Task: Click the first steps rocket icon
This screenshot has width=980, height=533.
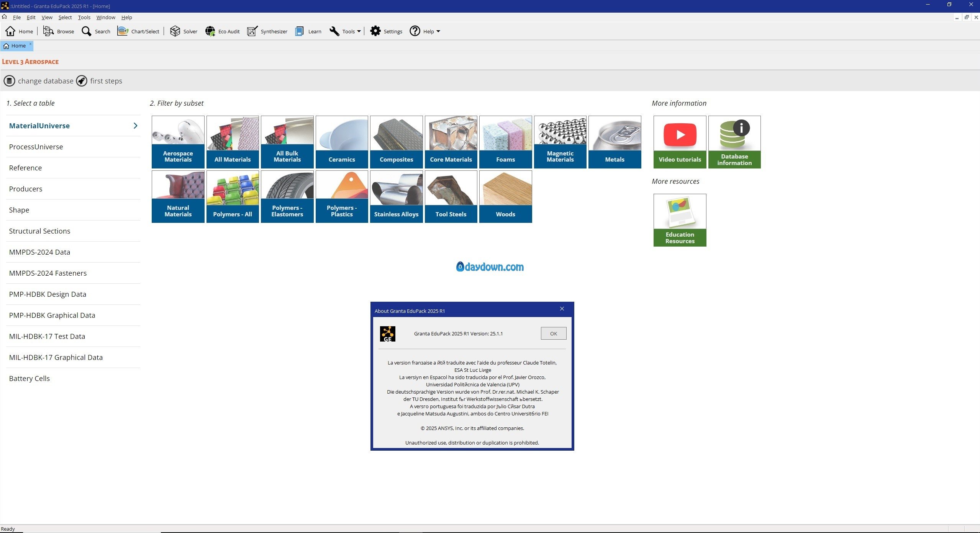Action: click(82, 81)
